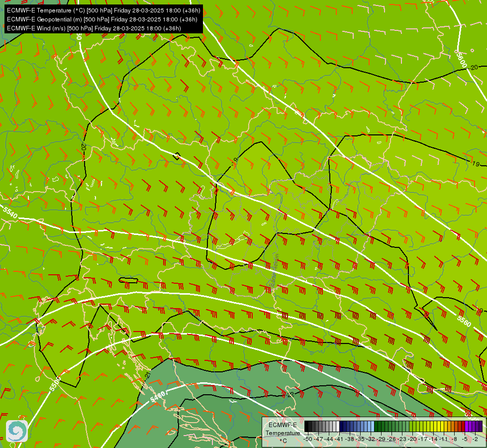Click the legend title 'ECMWF-E Temperature'

[283, 429]
